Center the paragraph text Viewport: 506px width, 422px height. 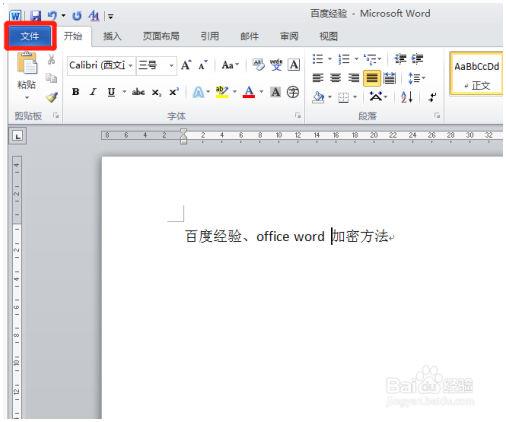pyautogui.click(x=336, y=78)
